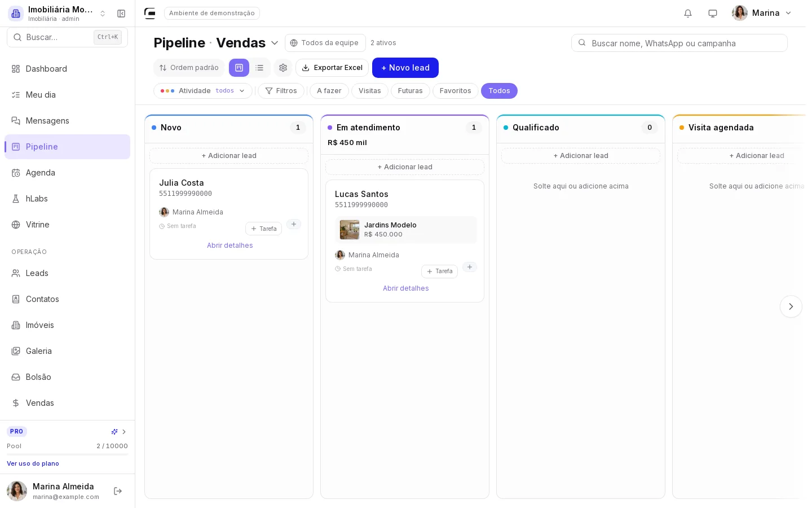Open Vitrine in the sidebar
The height and width of the screenshot is (508, 812).
(x=67, y=225)
